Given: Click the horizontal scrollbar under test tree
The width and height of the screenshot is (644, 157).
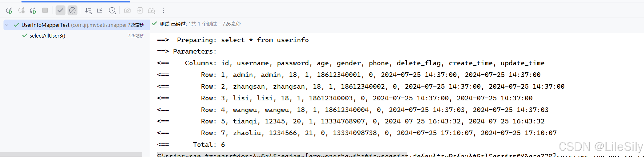Looking at the screenshot, I should coord(71,154).
